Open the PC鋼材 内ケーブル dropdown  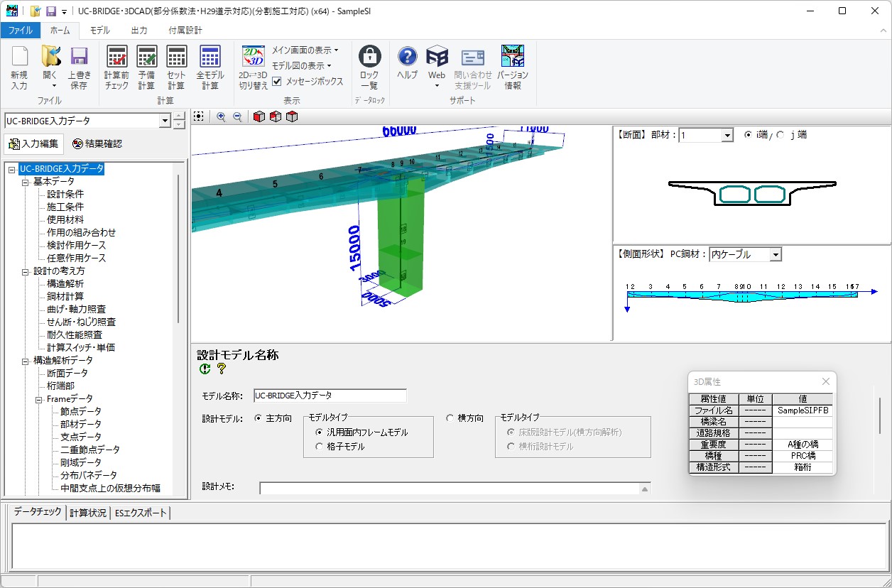tap(775, 254)
